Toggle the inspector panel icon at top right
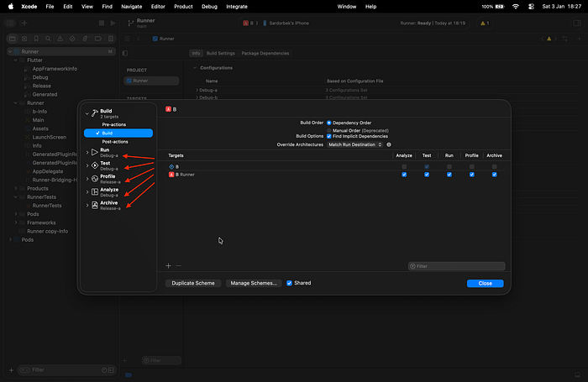The image size is (588, 382). pos(577,24)
